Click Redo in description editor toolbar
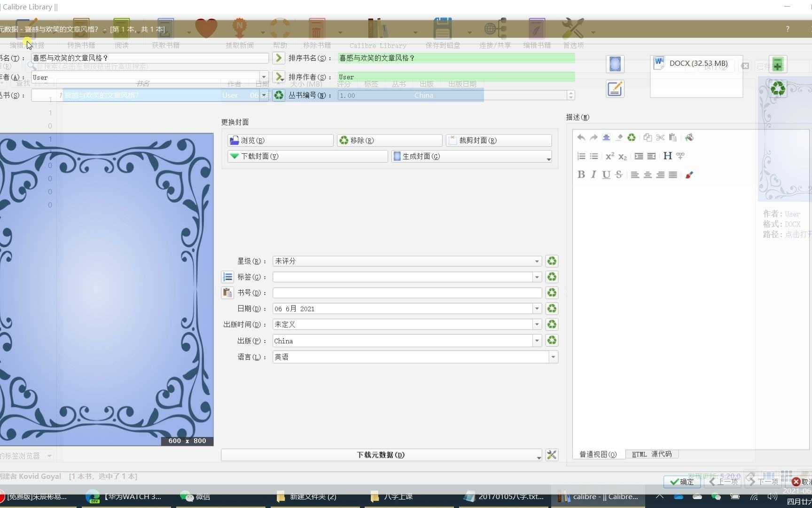This screenshot has width=812, height=508. click(x=593, y=137)
